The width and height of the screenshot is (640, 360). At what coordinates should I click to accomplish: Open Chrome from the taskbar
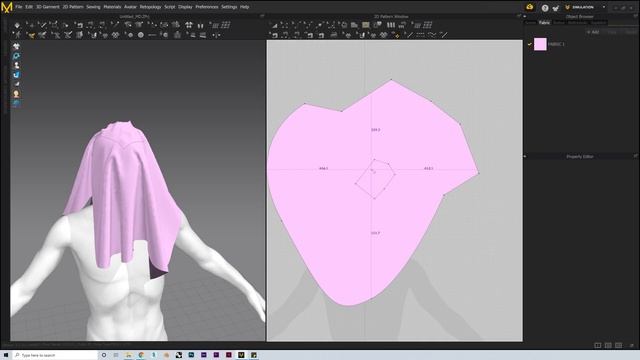tap(141, 355)
